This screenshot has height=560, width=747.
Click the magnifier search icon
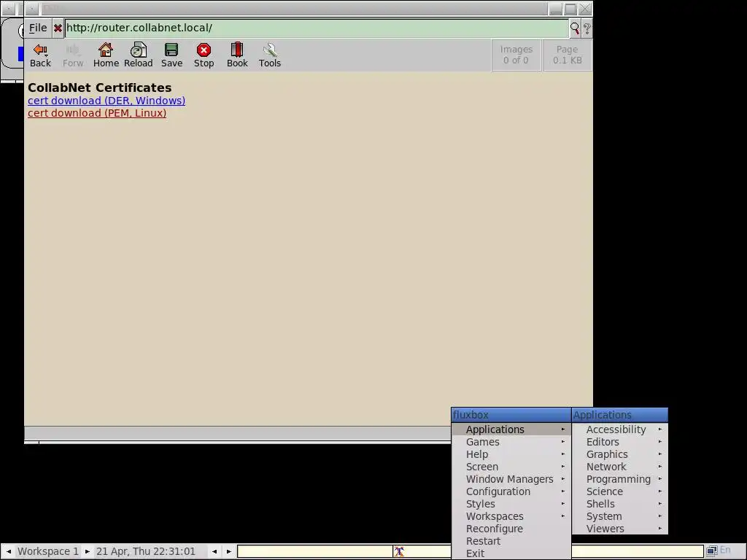coord(575,28)
